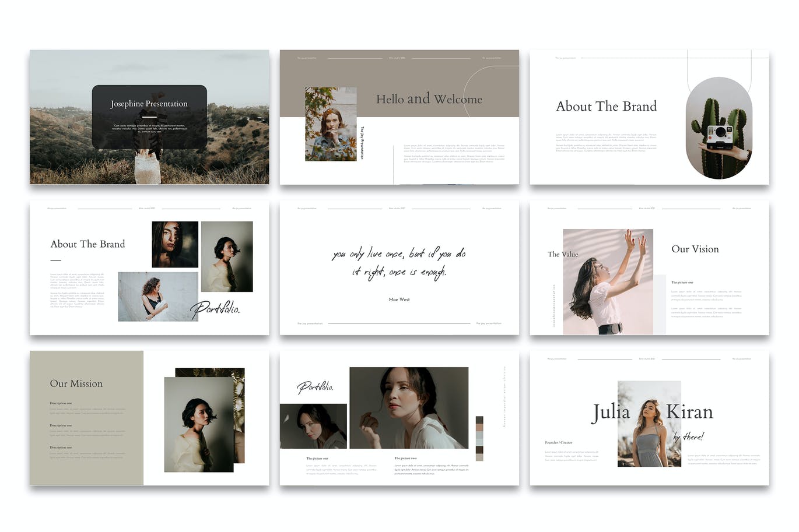Click the tan swatch in the palette
The height and width of the screenshot is (532, 799).
point(479,428)
